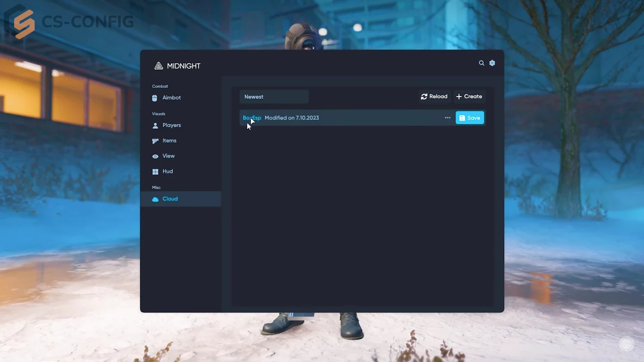Navigate to the Cloud section

tap(170, 199)
